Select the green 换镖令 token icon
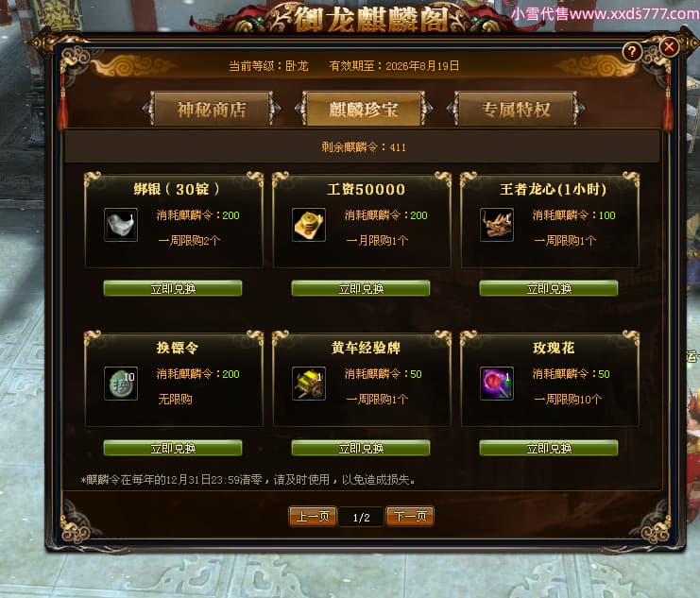The width and height of the screenshot is (700, 598). [x=121, y=384]
